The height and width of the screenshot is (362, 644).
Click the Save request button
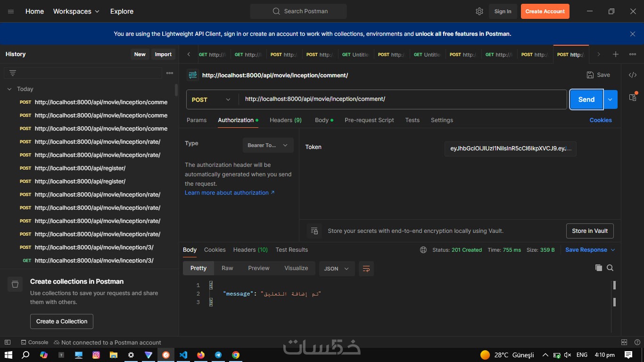tap(598, 75)
